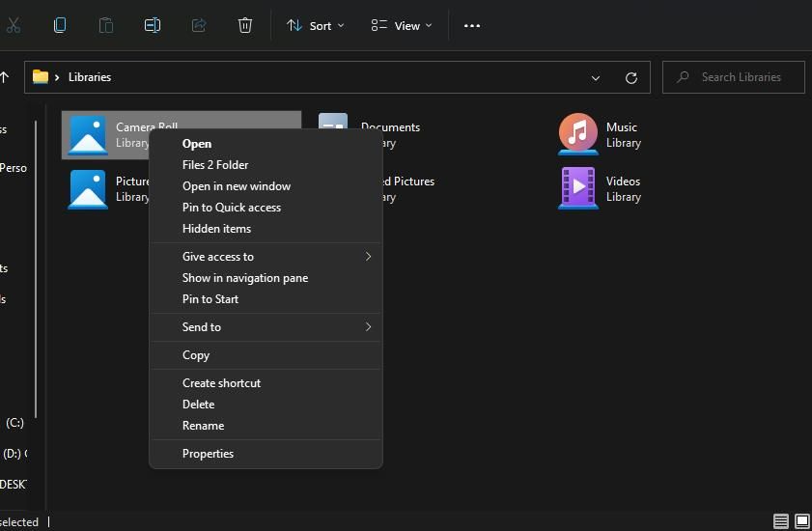Choose Rename in the context menu
This screenshot has width=812, height=531.
click(203, 425)
